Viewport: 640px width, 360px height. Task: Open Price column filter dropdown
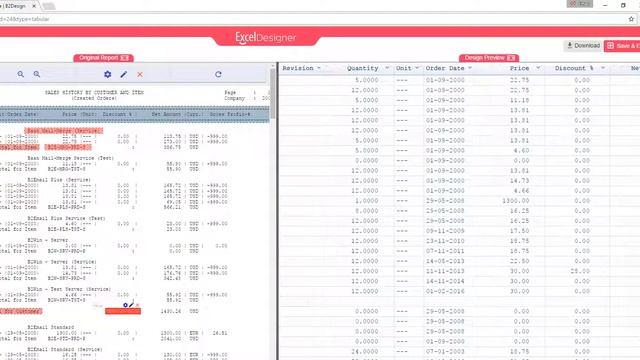[538, 68]
